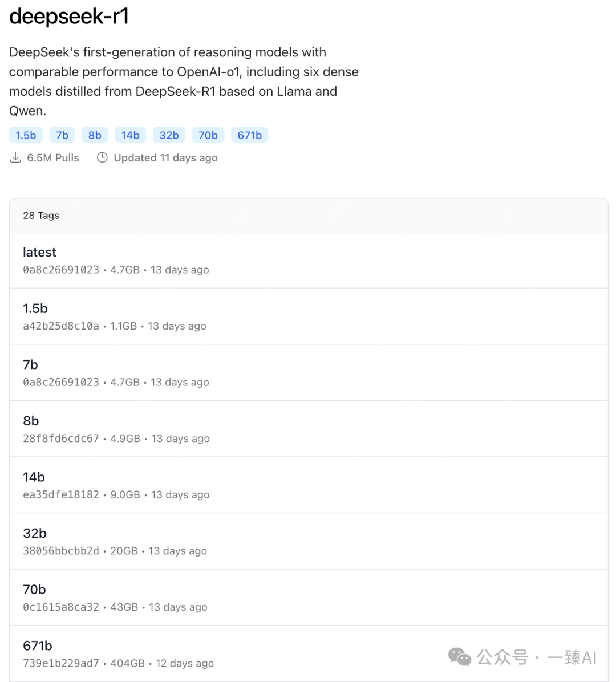Select the 671b size tag pill
The width and height of the screenshot is (616, 682).
(249, 135)
